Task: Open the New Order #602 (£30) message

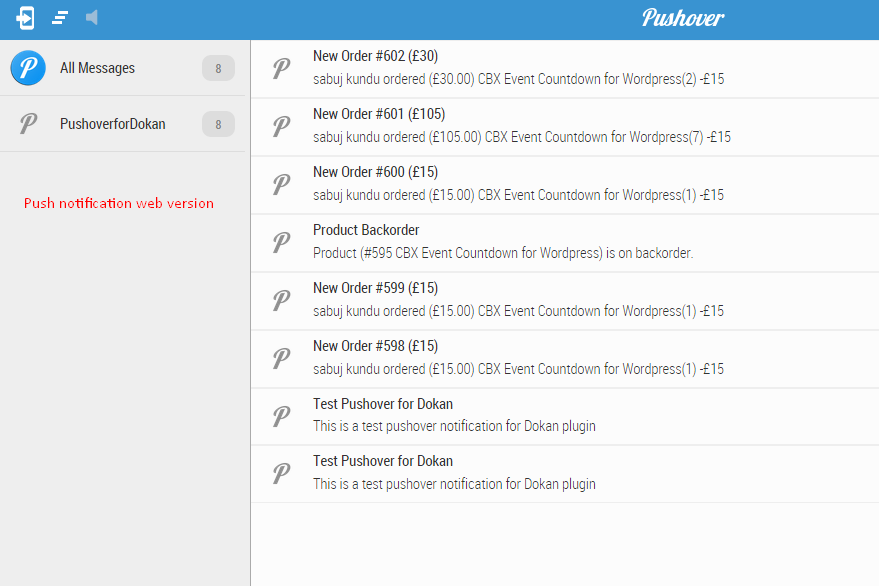Action: pyautogui.click(x=376, y=56)
